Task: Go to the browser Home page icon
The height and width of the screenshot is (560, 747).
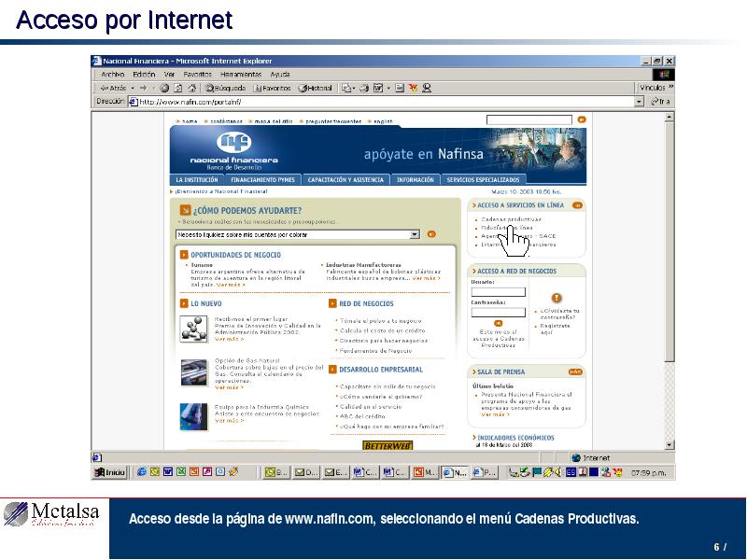Action: (x=192, y=88)
